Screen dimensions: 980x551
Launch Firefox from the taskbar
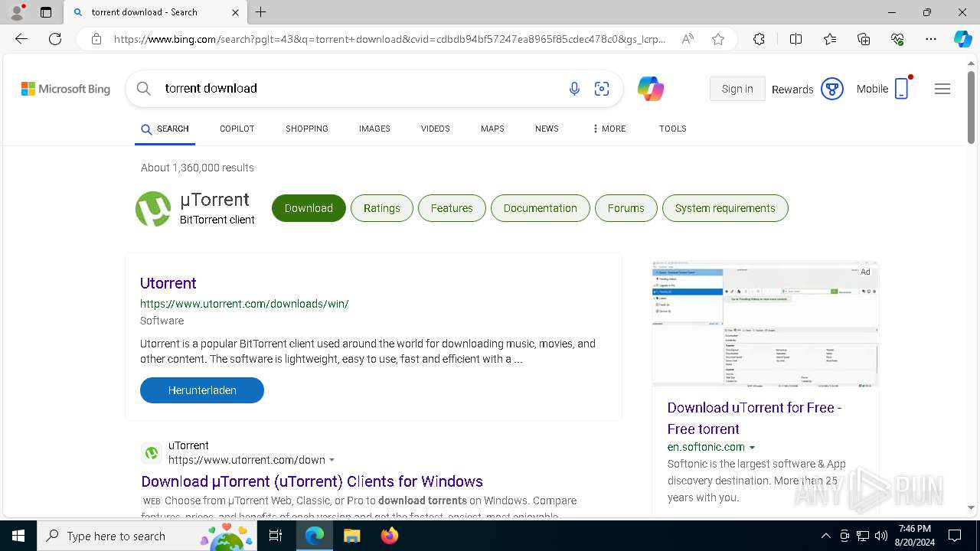point(389,536)
